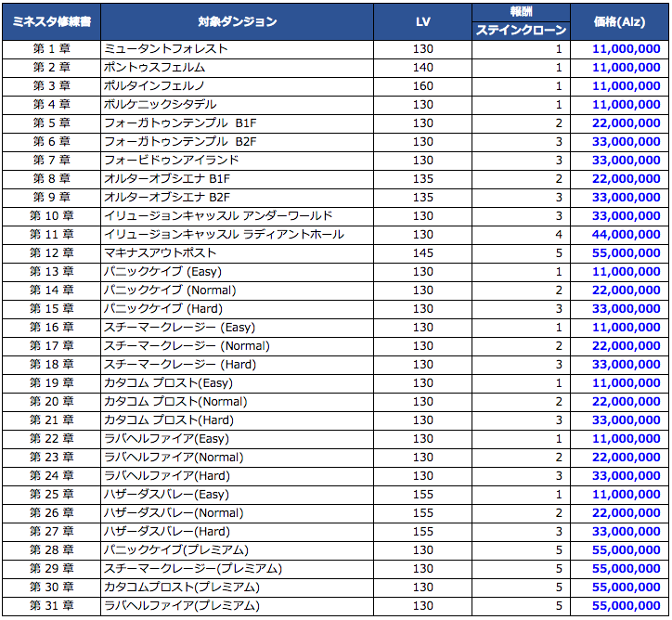Click the 第 31 章 chapter cell
This screenshot has width=672, height=620.
pos(51,606)
